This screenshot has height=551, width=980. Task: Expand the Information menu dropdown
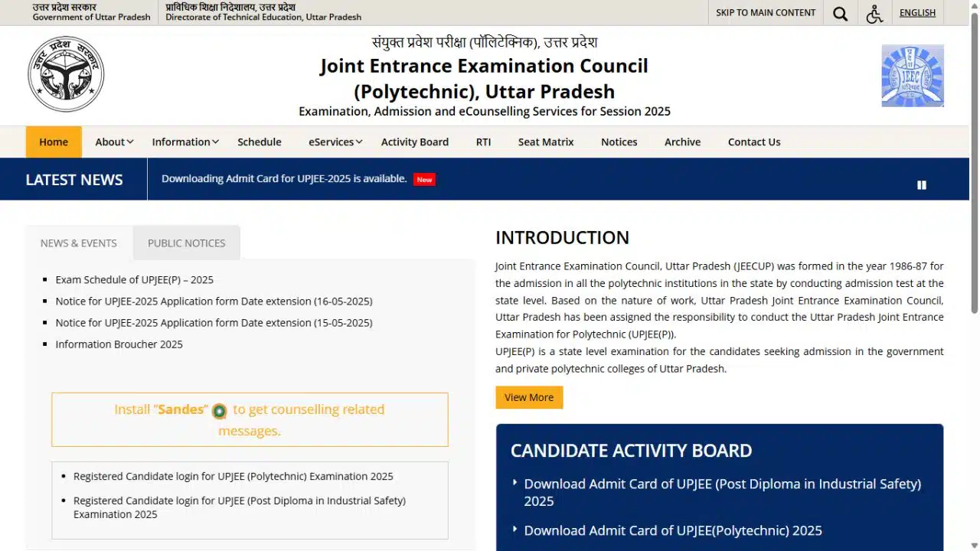pyautogui.click(x=185, y=142)
